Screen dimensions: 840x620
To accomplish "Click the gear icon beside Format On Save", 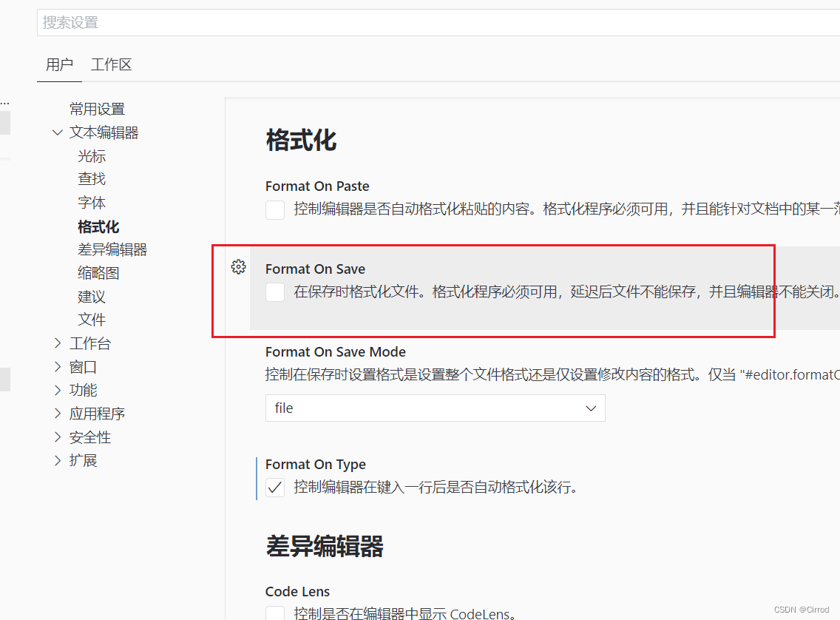I will 238,267.
